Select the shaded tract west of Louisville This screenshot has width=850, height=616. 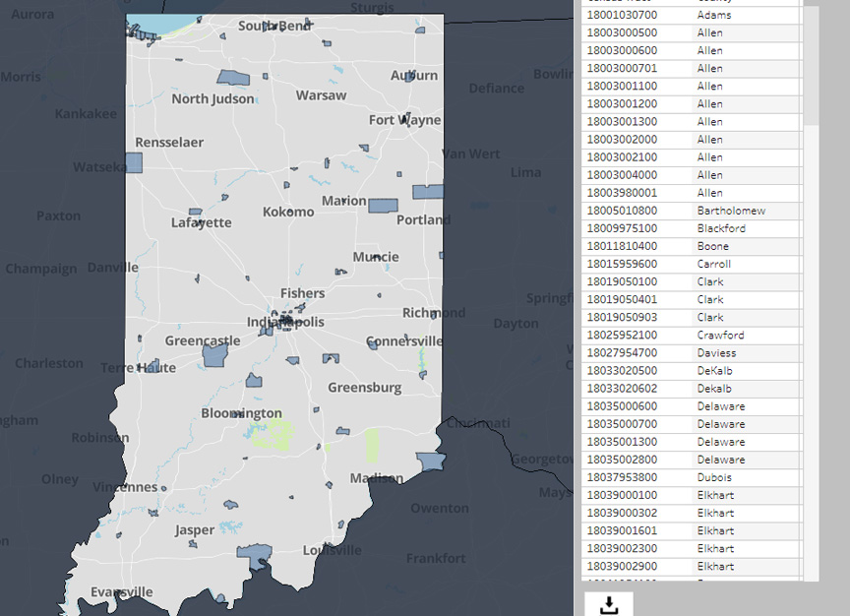point(255,556)
